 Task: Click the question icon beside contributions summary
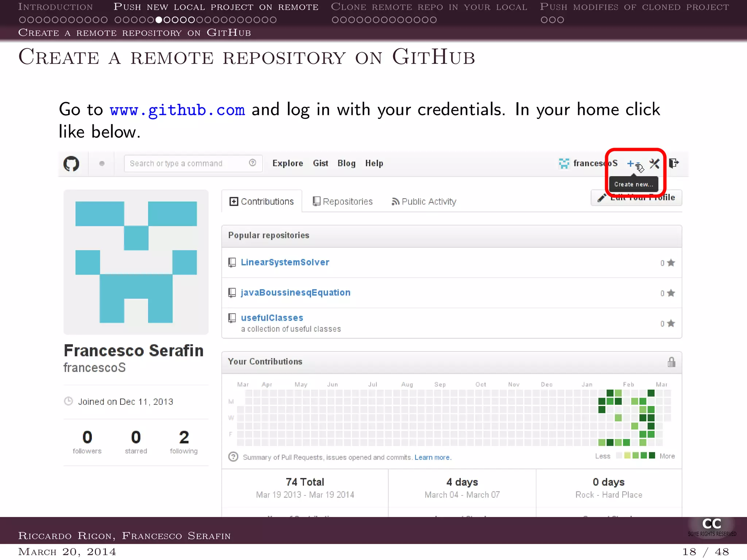pyautogui.click(x=233, y=457)
